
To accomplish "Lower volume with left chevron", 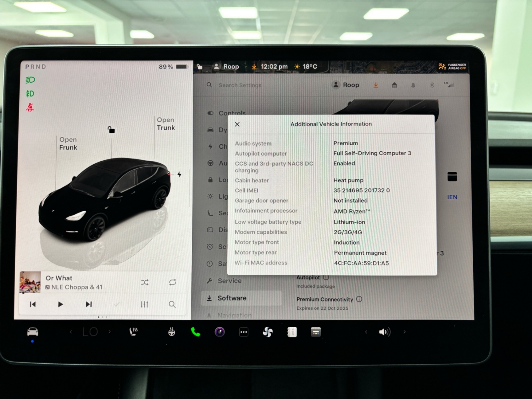I will [x=366, y=332].
